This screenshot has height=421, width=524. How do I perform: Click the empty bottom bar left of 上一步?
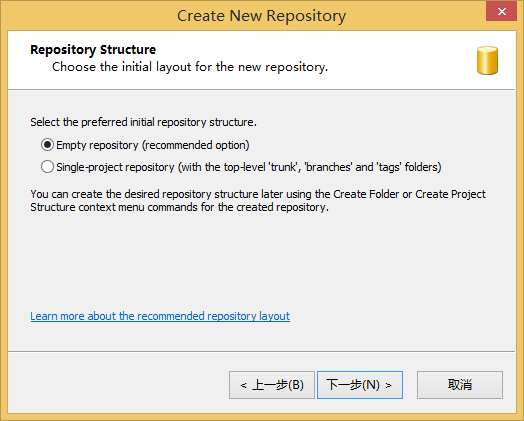(x=117, y=385)
